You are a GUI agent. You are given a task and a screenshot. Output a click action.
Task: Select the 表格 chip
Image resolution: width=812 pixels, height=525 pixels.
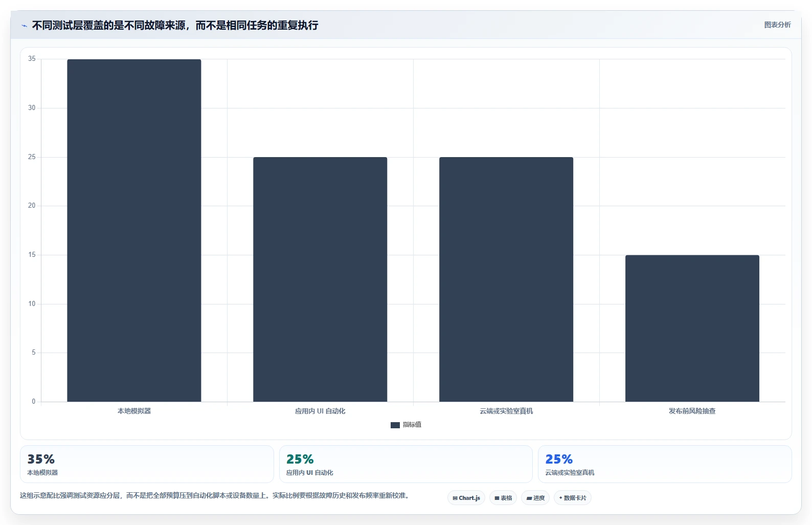coord(503,498)
